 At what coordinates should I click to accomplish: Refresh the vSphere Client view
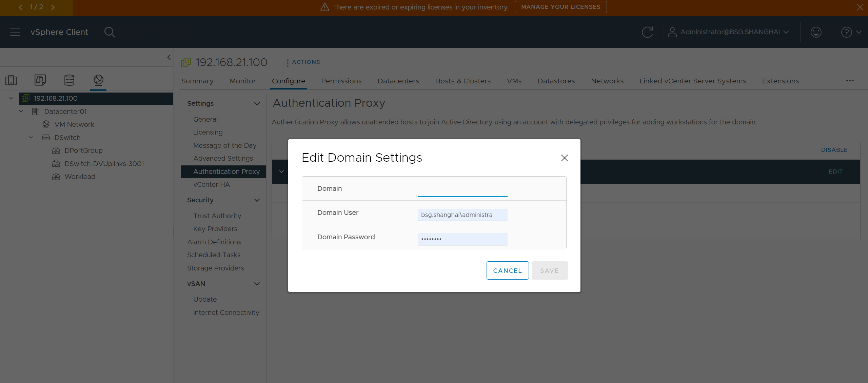(x=647, y=32)
